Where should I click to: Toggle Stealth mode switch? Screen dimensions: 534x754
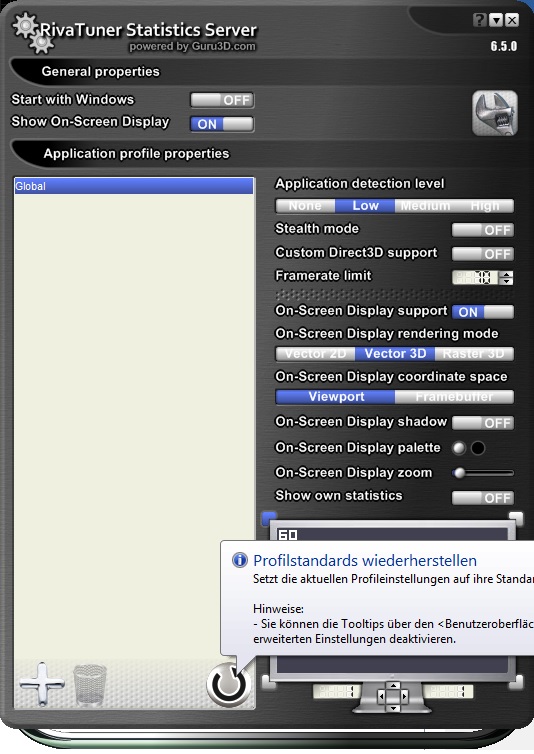pyautogui.click(x=483, y=230)
